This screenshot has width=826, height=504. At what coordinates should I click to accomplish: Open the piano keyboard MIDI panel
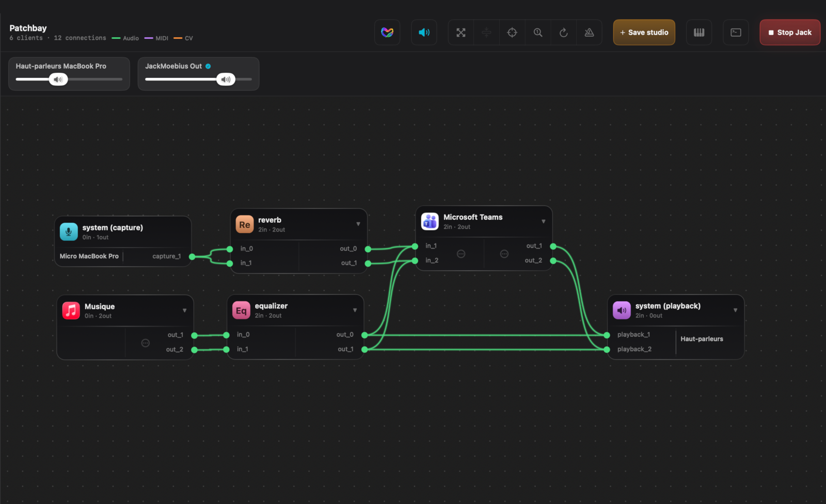click(699, 32)
